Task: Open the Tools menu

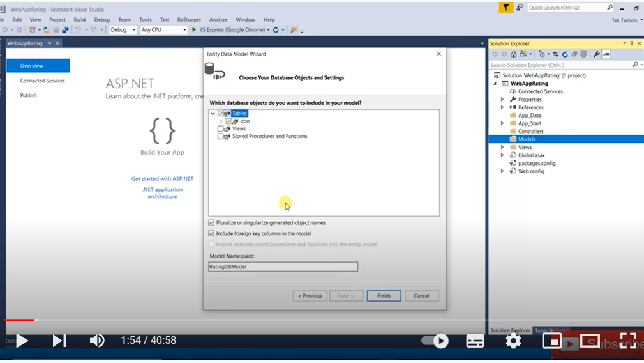Action: [145, 20]
